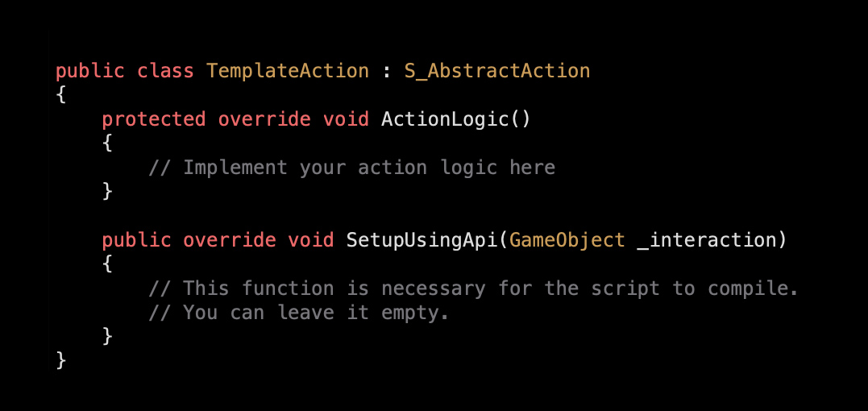
Task: Click the ActionLogic method name
Action: coord(445,119)
